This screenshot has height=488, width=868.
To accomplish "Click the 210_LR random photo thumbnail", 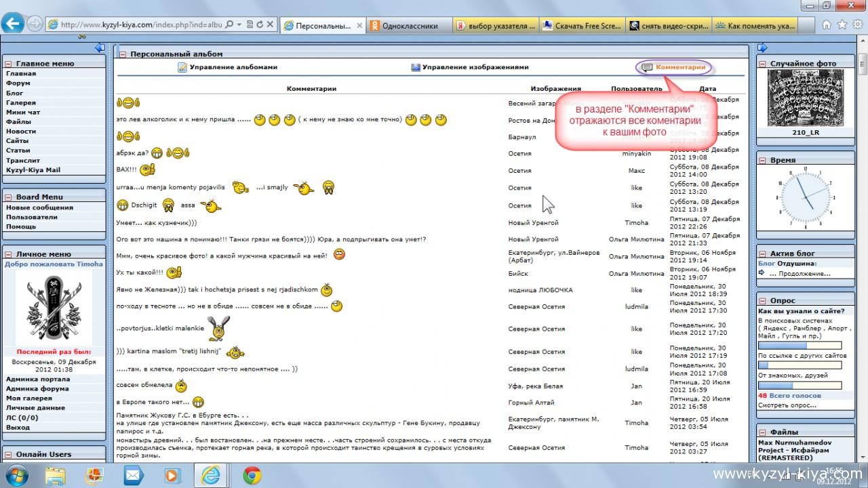I will pyautogui.click(x=805, y=98).
